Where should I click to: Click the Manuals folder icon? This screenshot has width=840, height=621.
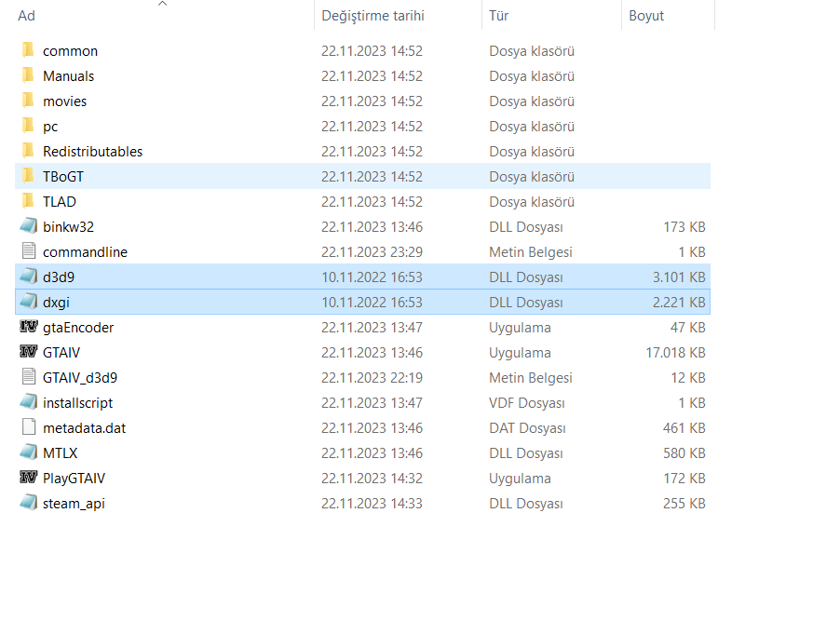click(x=28, y=75)
